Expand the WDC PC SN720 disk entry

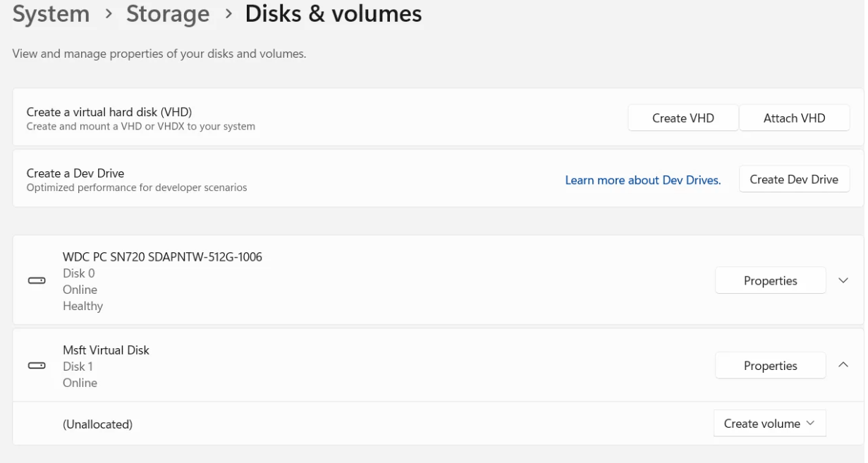(x=843, y=280)
